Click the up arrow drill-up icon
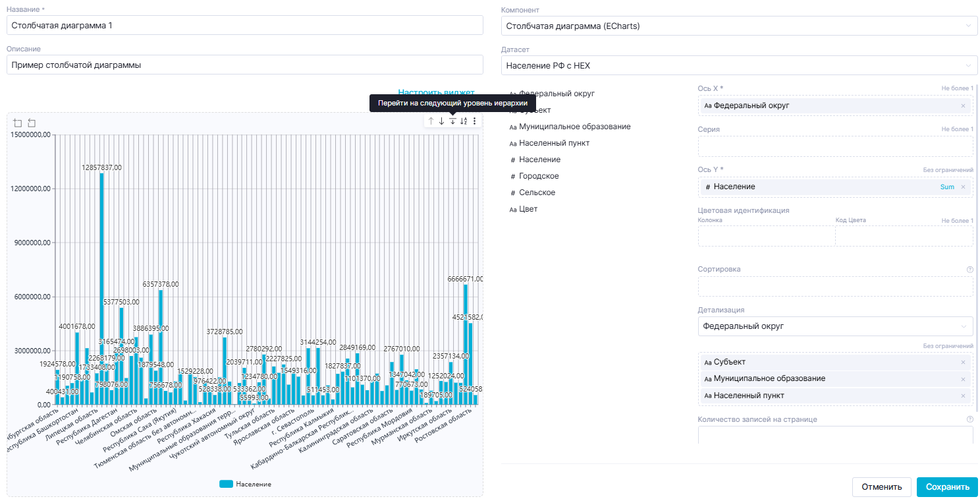 431,121
